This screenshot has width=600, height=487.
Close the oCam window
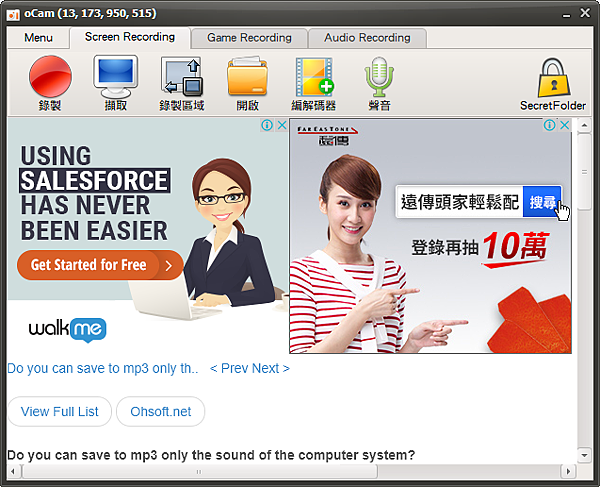585,13
